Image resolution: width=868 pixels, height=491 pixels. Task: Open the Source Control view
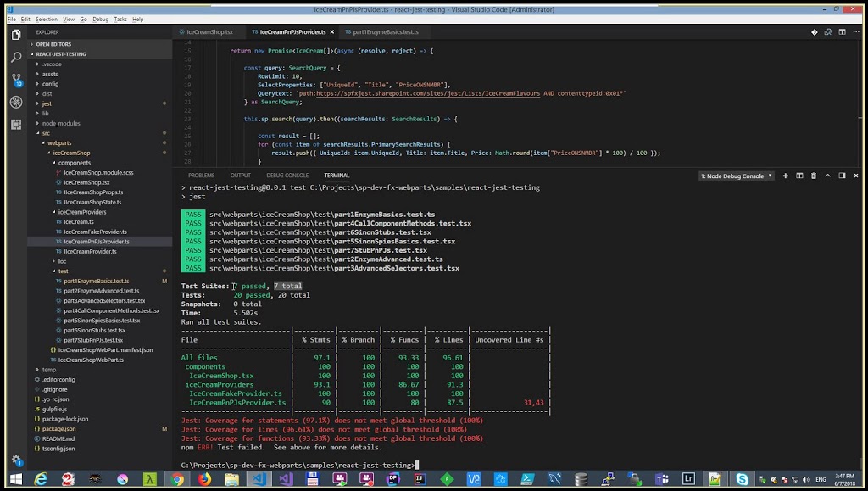point(16,80)
